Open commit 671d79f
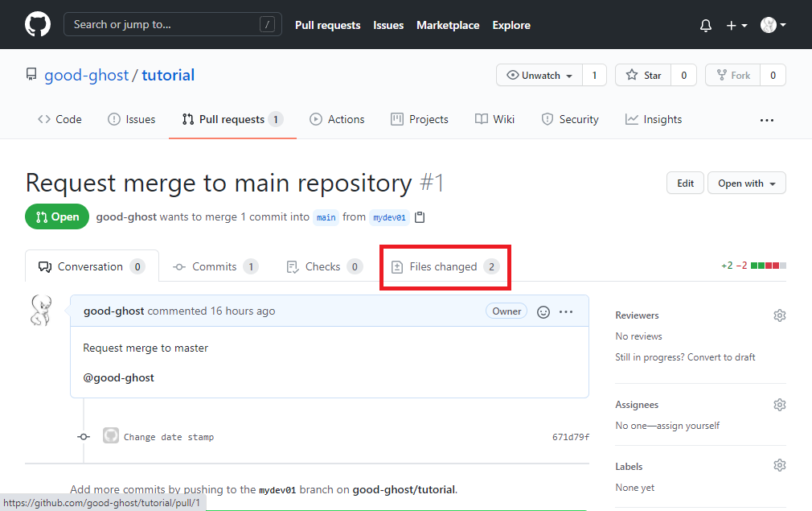812x511 pixels. point(571,435)
